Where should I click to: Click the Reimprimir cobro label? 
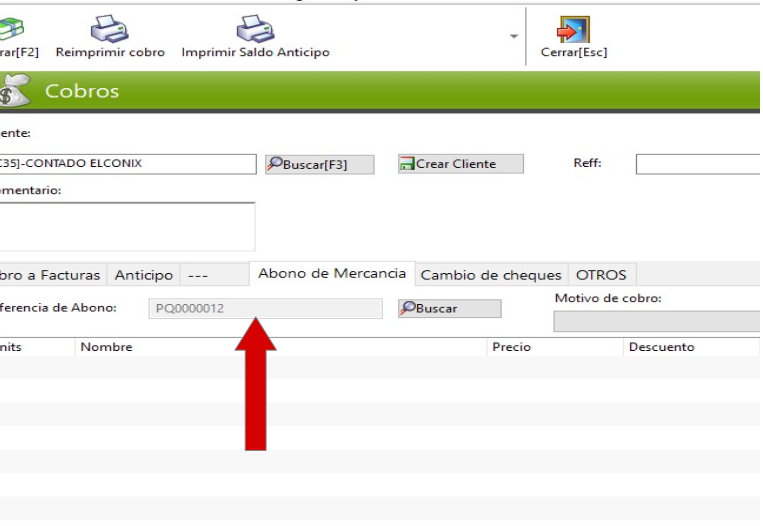(110, 52)
